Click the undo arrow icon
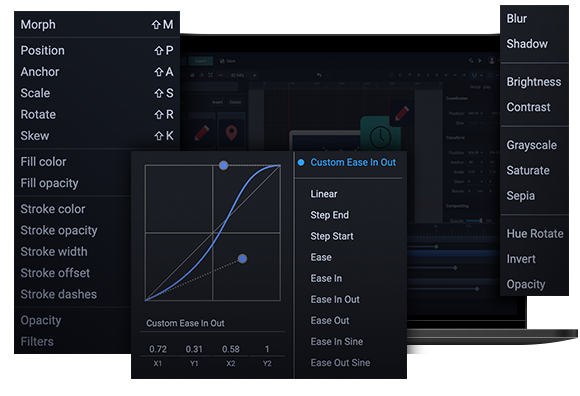The width and height of the screenshot is (580, 396). pos(319,75)
